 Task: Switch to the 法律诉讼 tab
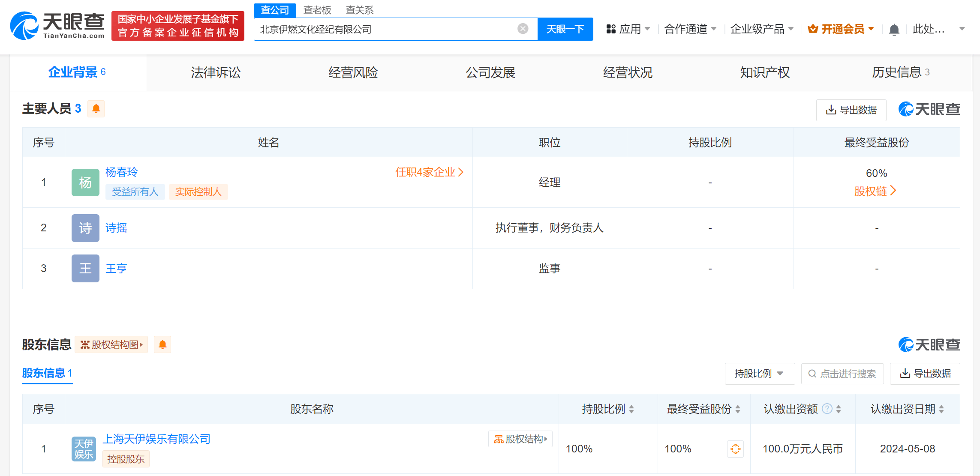coord(215,72)
